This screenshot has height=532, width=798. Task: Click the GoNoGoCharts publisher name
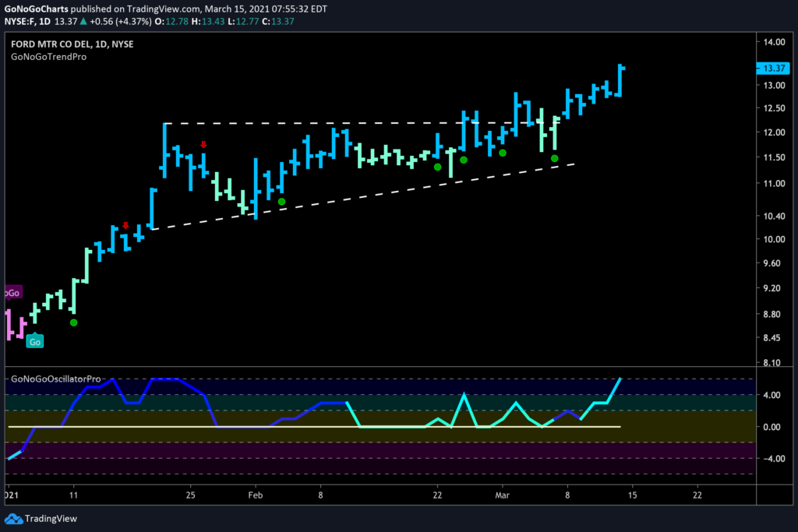[x=36, y=9]
